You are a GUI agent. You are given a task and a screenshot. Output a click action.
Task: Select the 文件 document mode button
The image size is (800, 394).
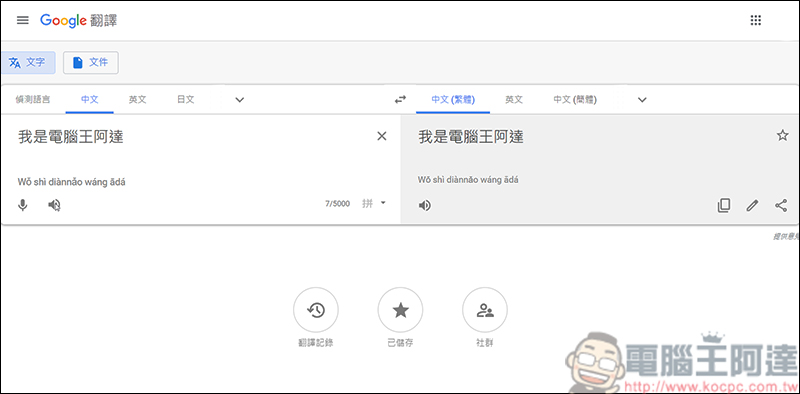91,63
